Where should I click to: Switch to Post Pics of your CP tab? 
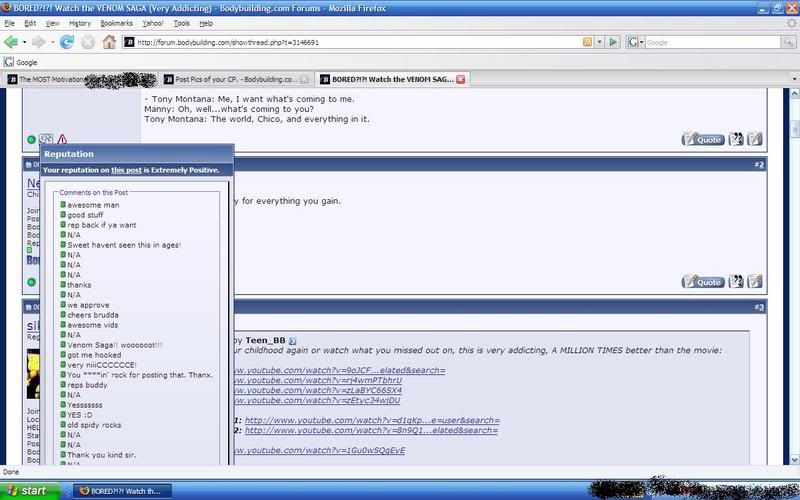click(x=236, y=79)
